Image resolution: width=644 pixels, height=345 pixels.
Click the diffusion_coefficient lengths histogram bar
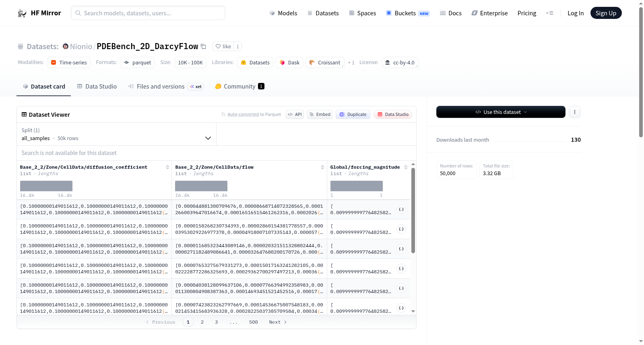point(46,186)
